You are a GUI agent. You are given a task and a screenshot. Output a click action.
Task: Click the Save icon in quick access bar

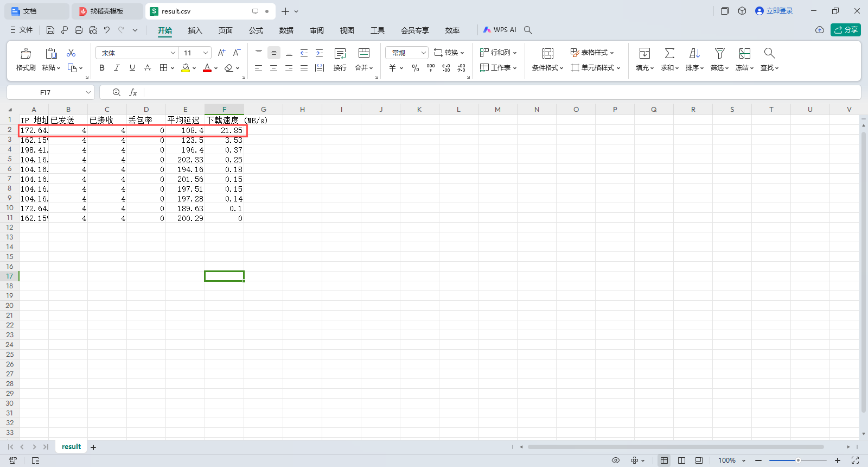(x=50, y=30)
